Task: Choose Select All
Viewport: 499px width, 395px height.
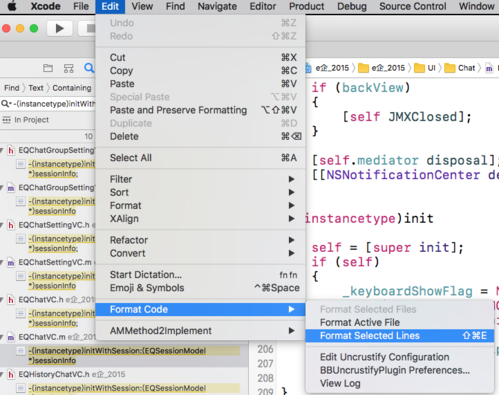Action: 200,158
